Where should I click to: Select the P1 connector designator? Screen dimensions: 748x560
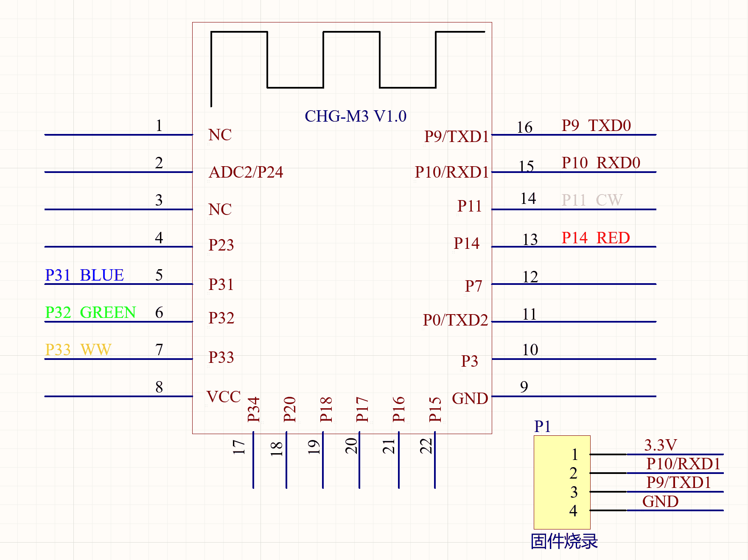pyautogui.click(x=542, y=426)
